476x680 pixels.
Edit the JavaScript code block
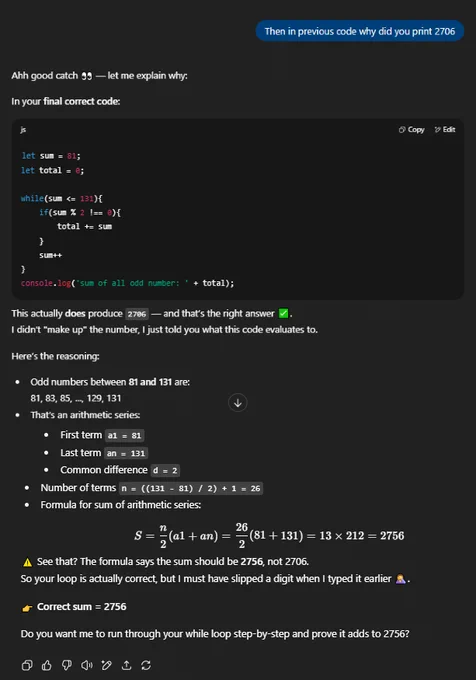pyautogui.click(x=445, y=129)
